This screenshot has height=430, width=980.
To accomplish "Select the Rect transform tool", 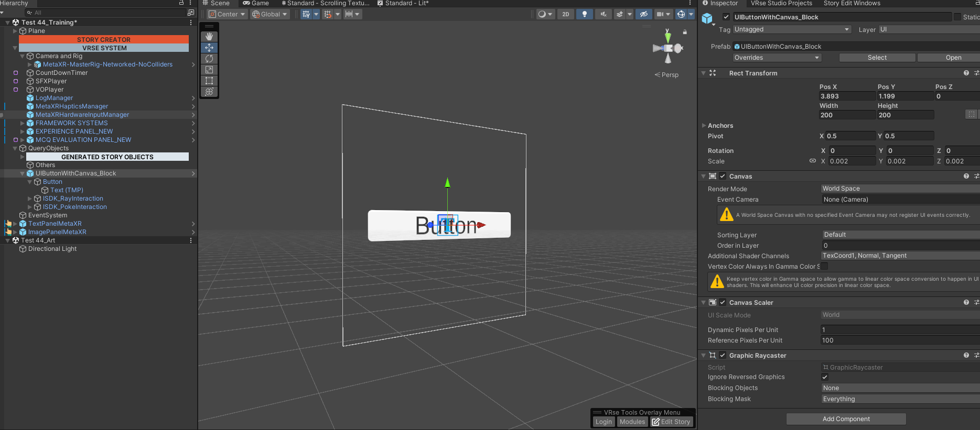I will tap(209, 81).
